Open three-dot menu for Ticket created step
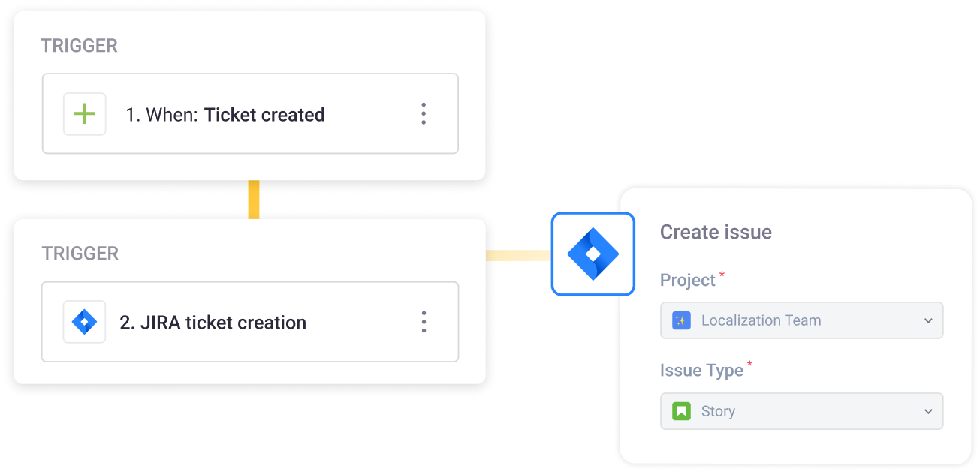Screen dimensions: 980x472 point(424,114)
